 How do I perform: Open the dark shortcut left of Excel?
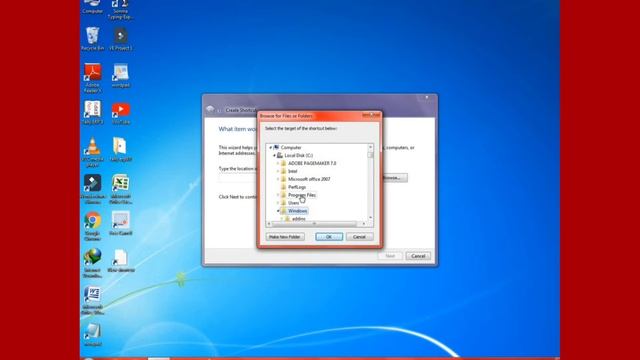(93, 189)
